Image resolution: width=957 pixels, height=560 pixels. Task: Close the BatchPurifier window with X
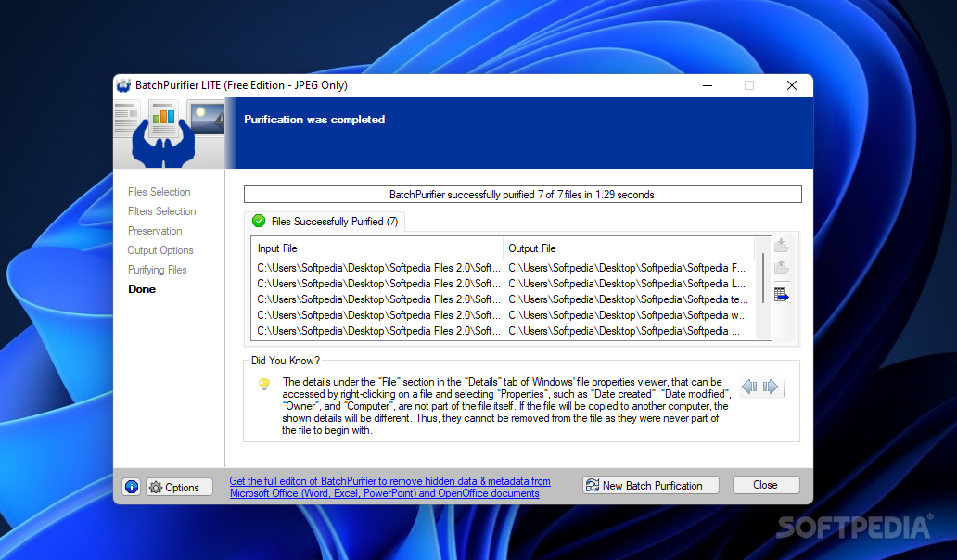coord(792,85)
